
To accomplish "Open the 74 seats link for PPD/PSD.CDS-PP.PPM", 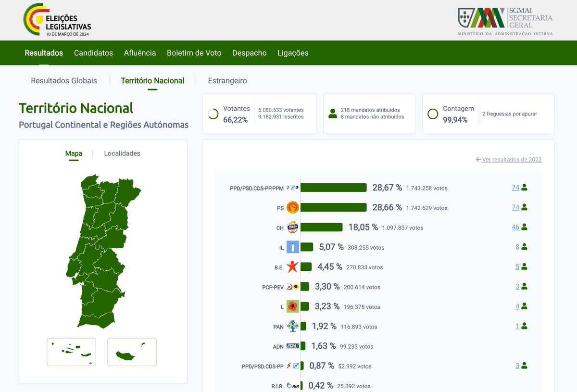I will click(515, 188).
